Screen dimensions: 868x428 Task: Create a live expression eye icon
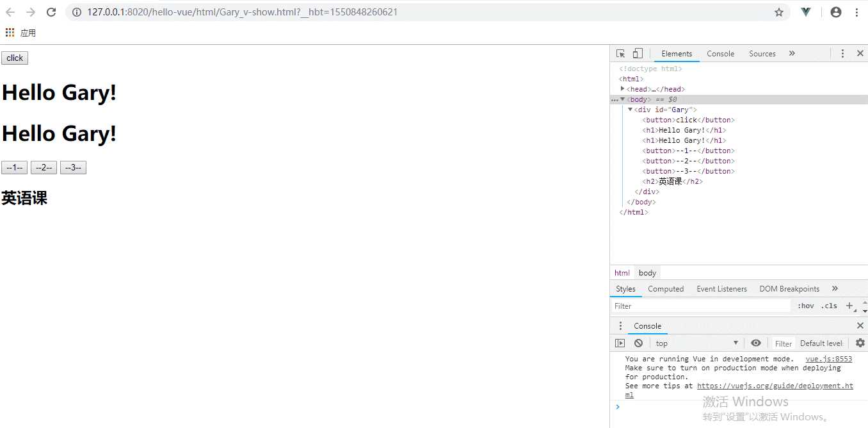coord(756,343)
